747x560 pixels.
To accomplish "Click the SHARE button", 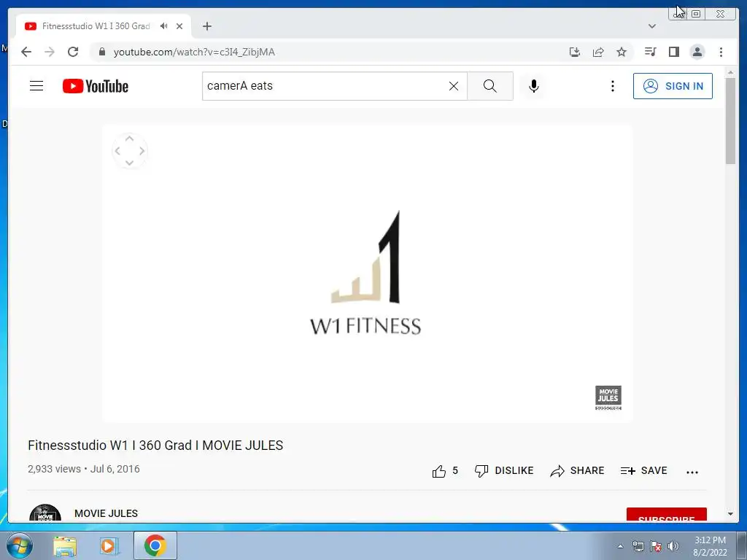I will [577, 471].
